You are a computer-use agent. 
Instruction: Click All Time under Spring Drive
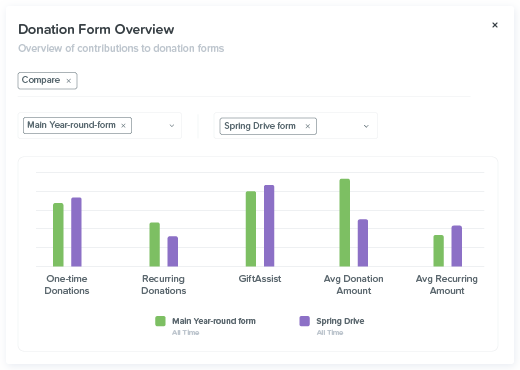point(330,332)
